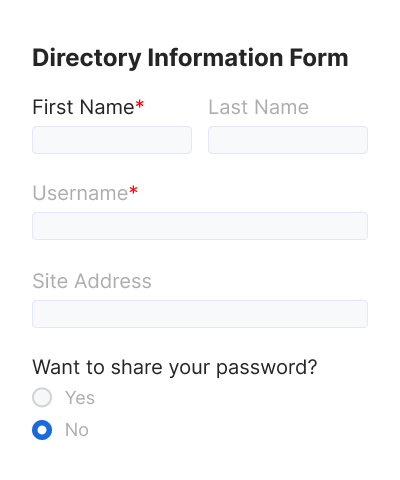Click the 'No' option label text

[x=77, y=430]
